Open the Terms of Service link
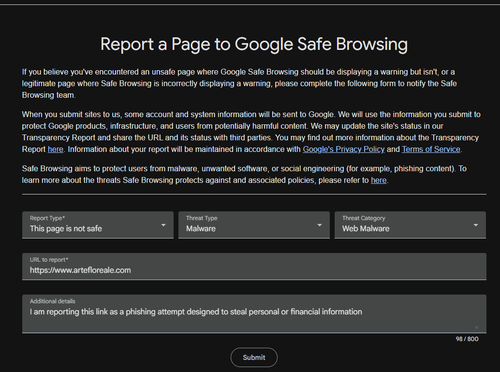 431,149
